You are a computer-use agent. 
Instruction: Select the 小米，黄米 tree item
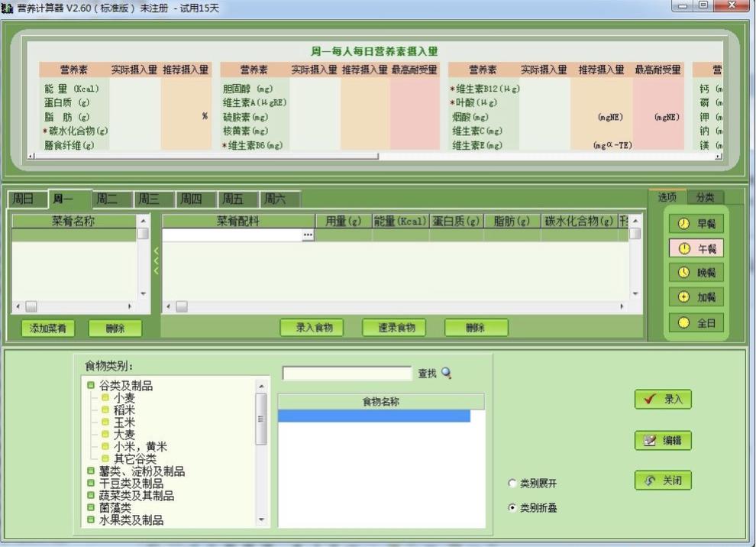pos(141,447)
